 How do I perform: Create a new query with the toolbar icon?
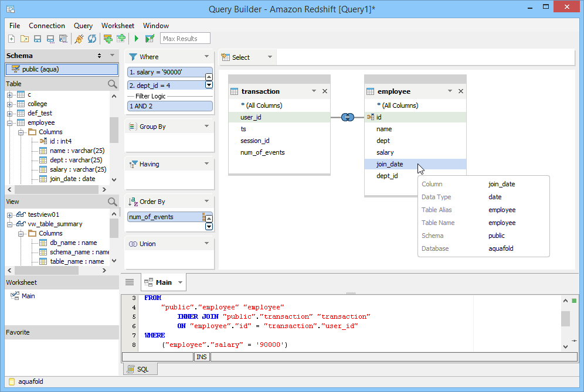pos(12,39)
